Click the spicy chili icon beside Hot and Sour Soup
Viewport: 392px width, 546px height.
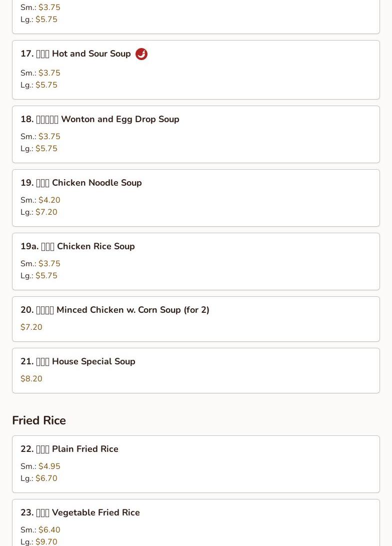pos(141,54)
